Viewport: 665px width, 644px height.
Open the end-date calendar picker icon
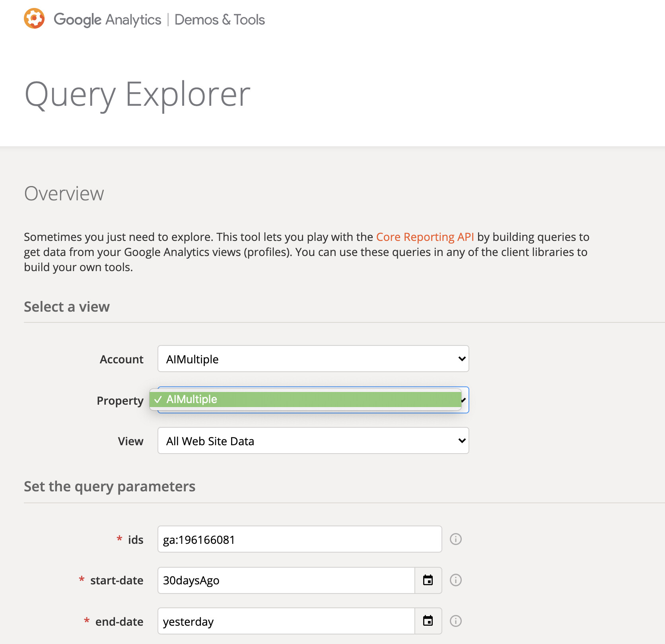click(428, 621)
